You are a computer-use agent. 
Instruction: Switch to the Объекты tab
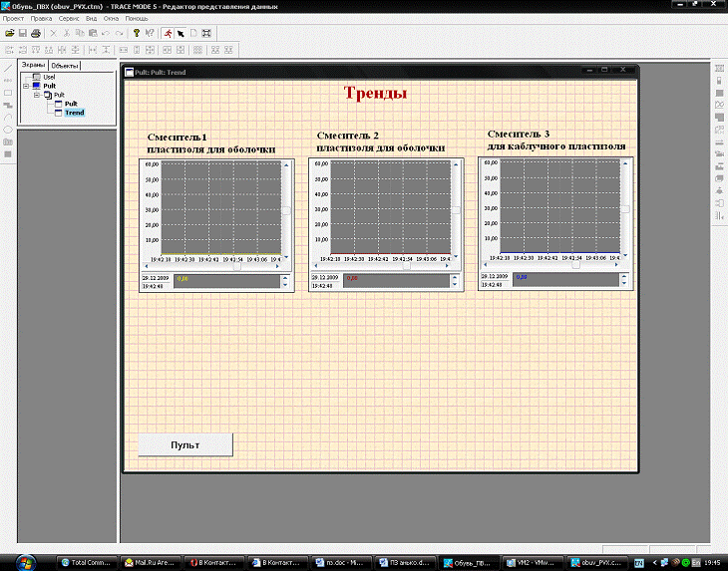click(65, 66)
